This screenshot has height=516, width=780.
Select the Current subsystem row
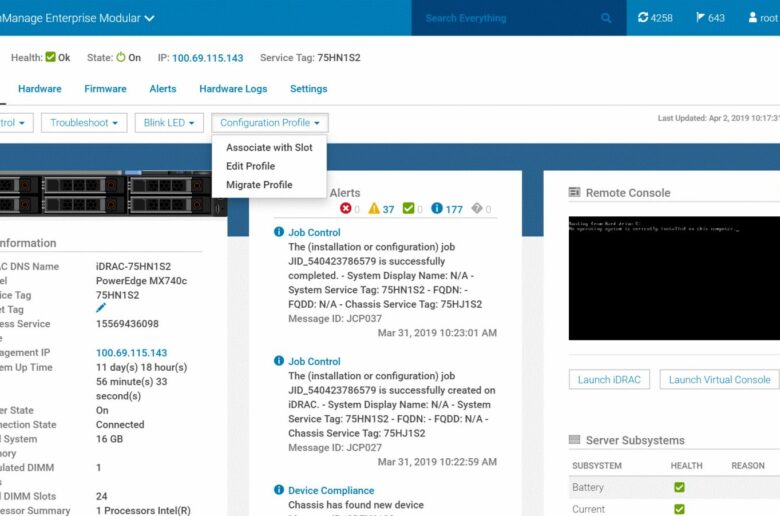tap(674, 509)
